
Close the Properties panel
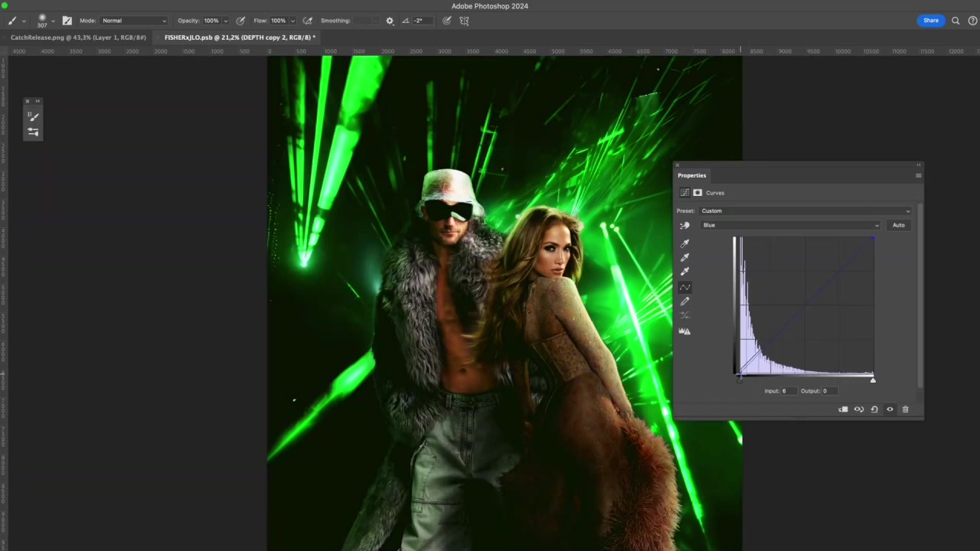[x=677, y=165]
